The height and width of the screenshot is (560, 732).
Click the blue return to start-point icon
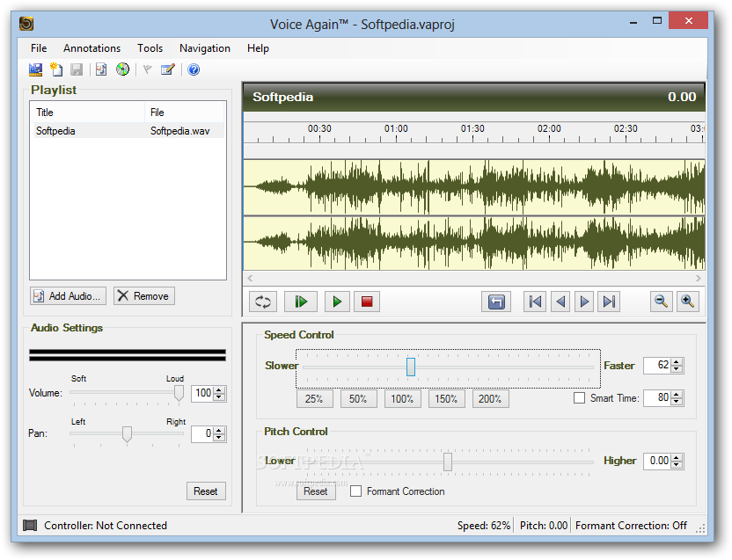coord(496,302)
